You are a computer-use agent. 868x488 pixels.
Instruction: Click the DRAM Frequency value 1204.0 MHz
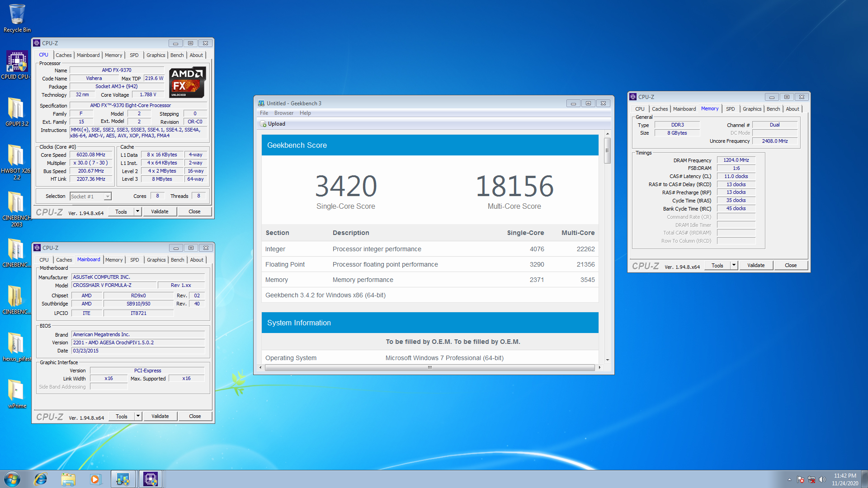(x=736, y=160)
